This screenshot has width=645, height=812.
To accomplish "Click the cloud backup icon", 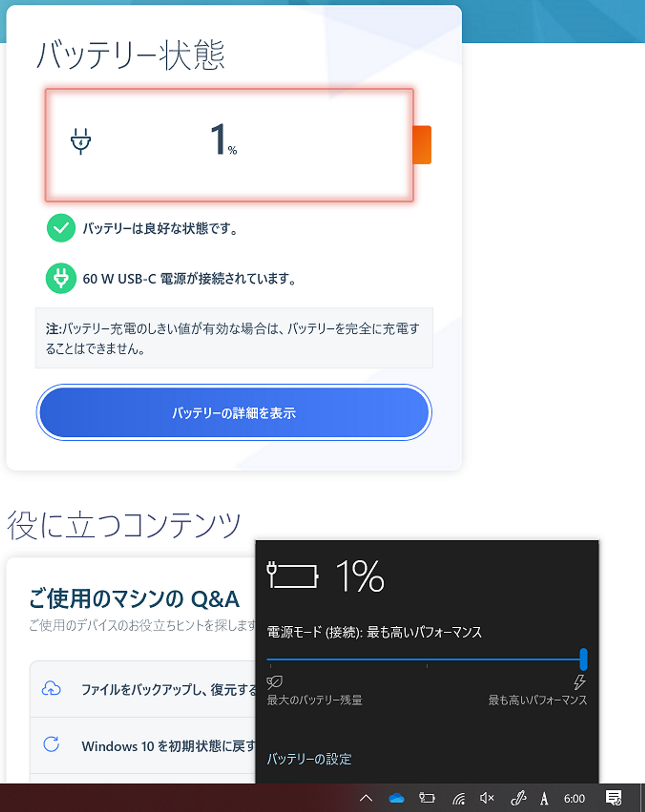I will click(51, 689).
